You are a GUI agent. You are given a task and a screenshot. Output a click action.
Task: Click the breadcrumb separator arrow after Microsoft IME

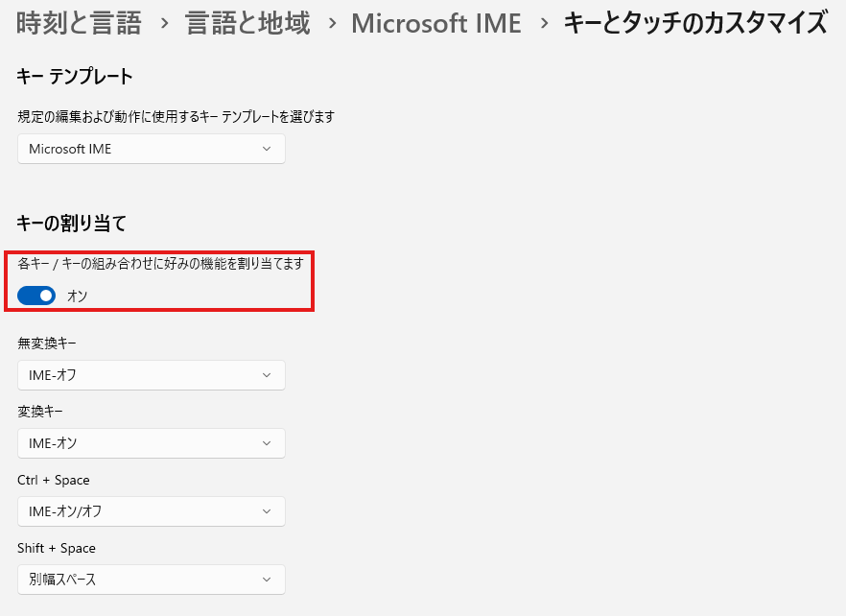coord(543,24)
